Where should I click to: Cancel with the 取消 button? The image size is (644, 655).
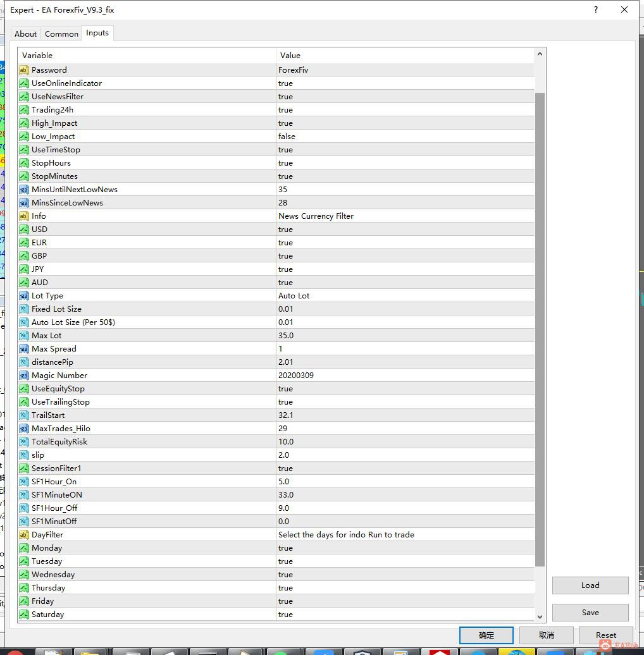pyautogui.click(x=546, y=635)
